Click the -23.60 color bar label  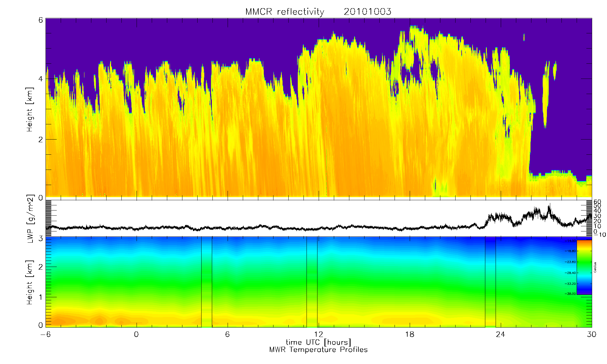coord(571,262)
